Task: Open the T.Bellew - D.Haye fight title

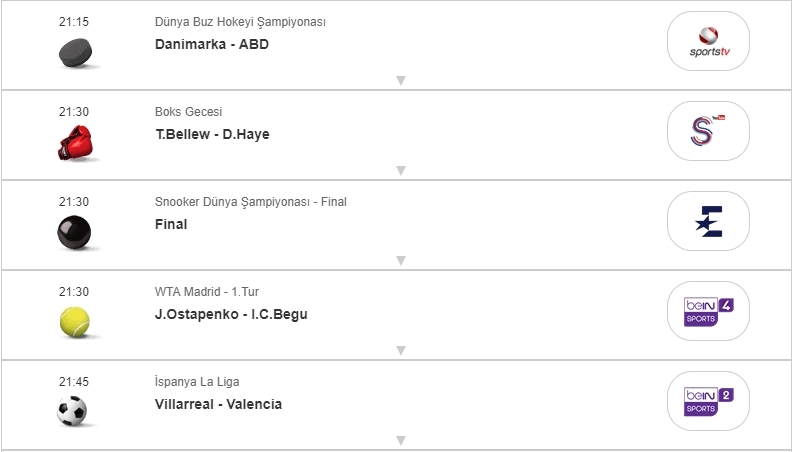Action: click(x=212, y=134)
